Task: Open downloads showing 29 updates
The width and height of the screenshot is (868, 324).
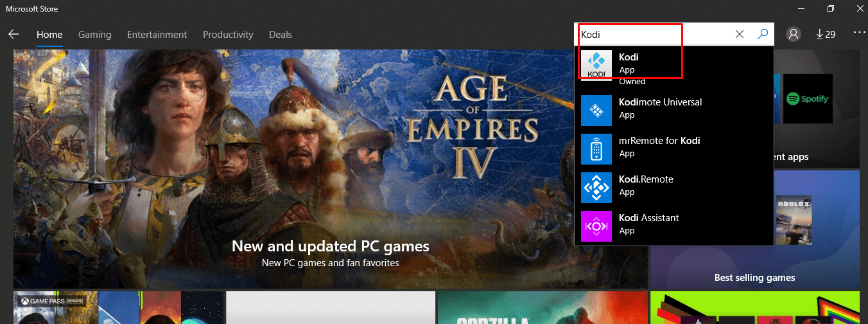Action: click(826, 34)
